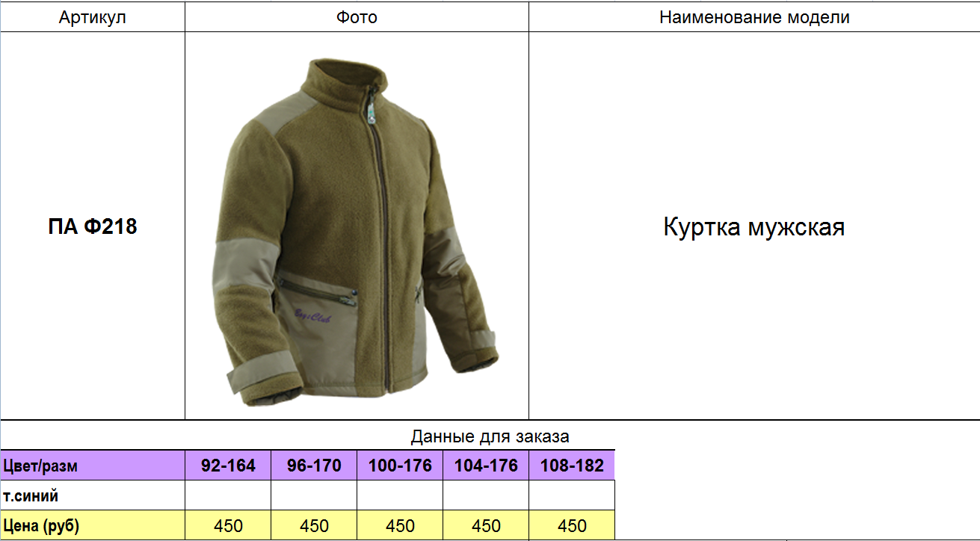Click empty т.синий quantity cell under 92-164

[x=228, y=495]
